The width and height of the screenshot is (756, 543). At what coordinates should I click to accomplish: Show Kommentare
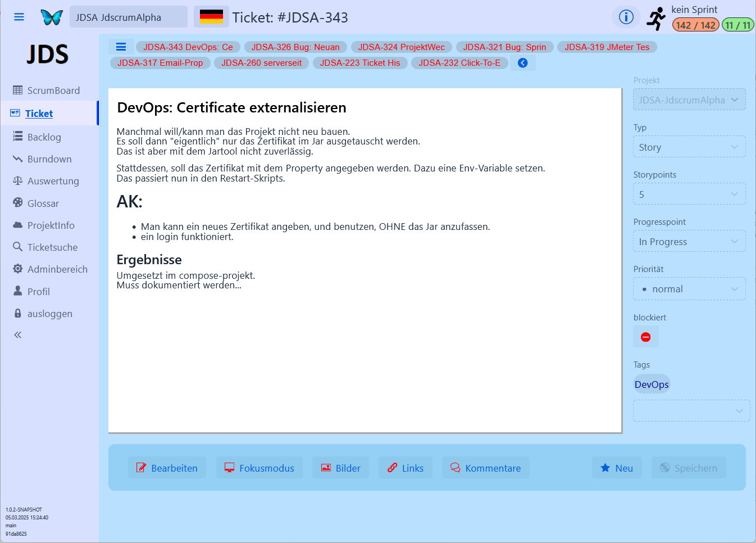click(486, 468)
